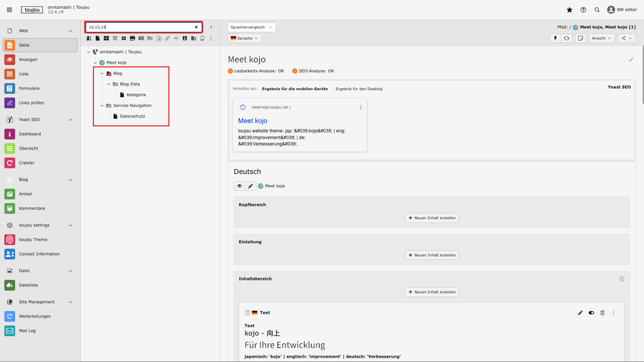Screen dimensions: 644x362
Task: Collapse the Service-Navigation tree node
Action: [x=102, y=106]
